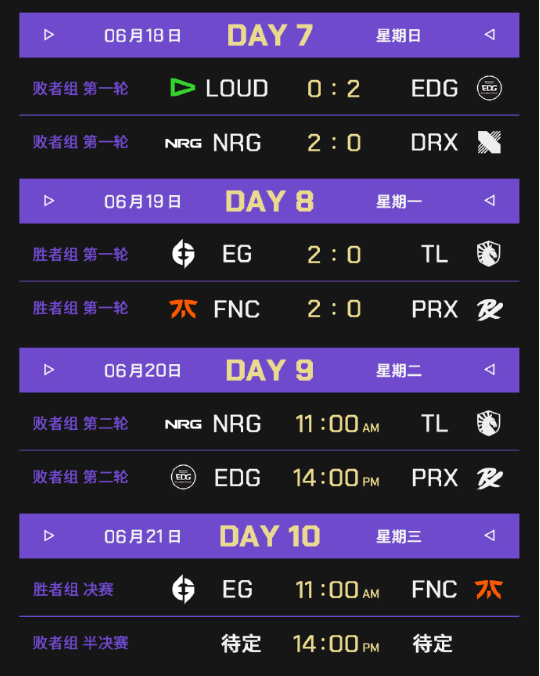Expand Day 9 using the left triangle arrow
The height and width of the screenshot is (676, 540).
(x=49, y=370)
